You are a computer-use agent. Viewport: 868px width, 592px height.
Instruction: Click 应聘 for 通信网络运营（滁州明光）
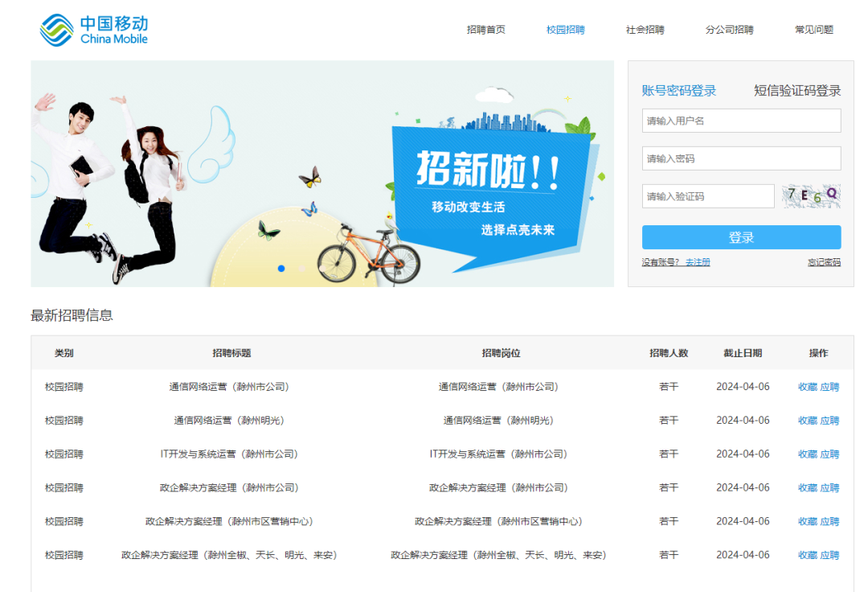pos(829,421)
